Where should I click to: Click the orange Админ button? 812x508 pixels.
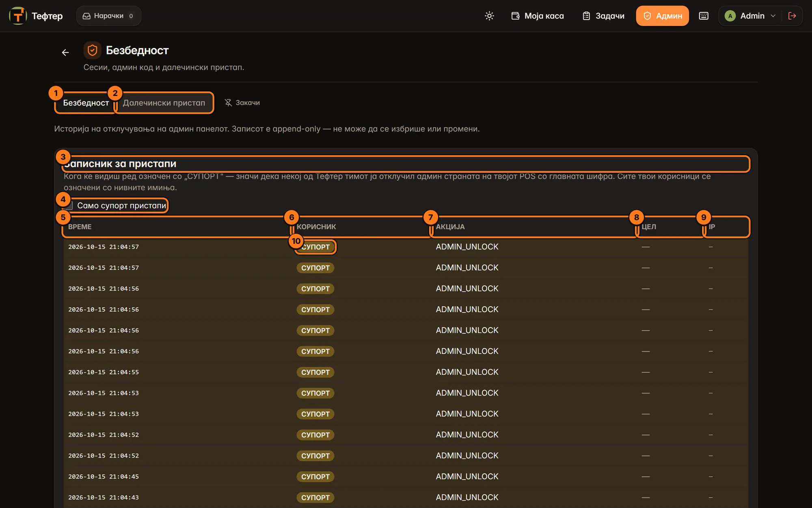coord(662,16)
